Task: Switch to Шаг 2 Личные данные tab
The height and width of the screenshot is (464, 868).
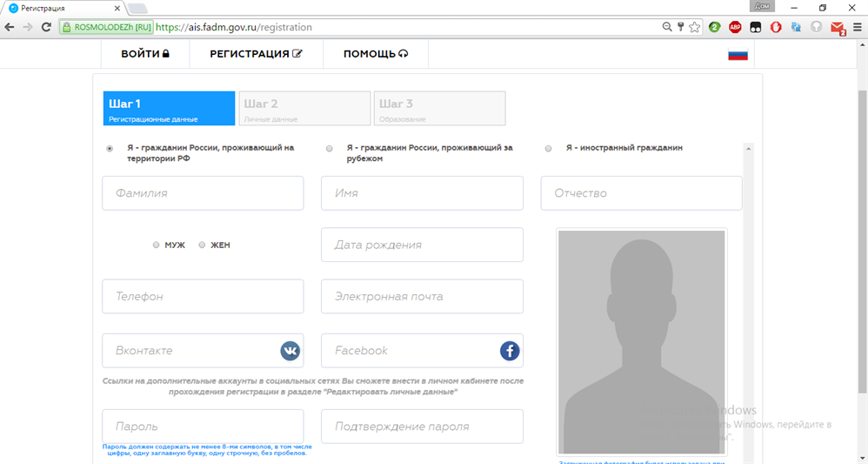Action: coord(304,109)
